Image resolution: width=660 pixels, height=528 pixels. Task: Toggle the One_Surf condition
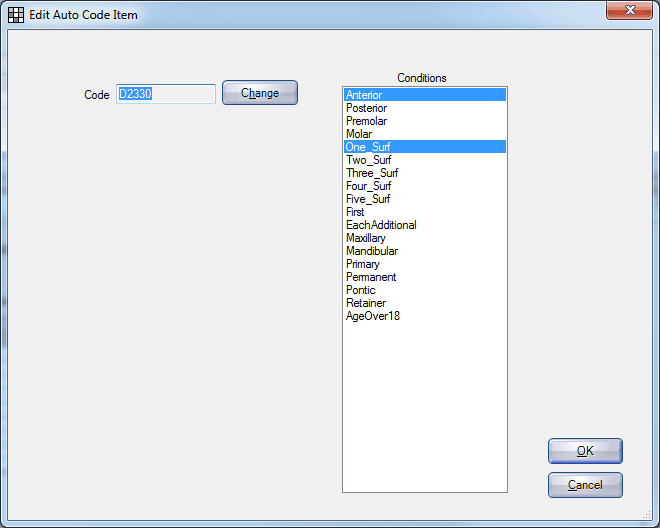click(x=425, y=147)
